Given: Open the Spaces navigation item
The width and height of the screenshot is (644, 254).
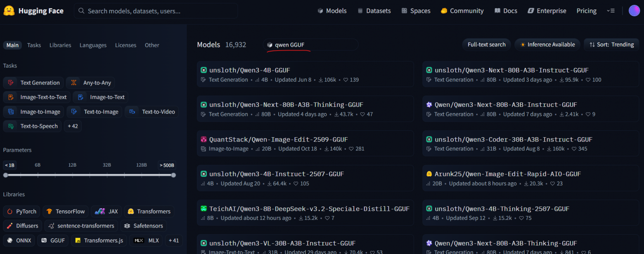Looking at the screenshot, I should point(416,11).
